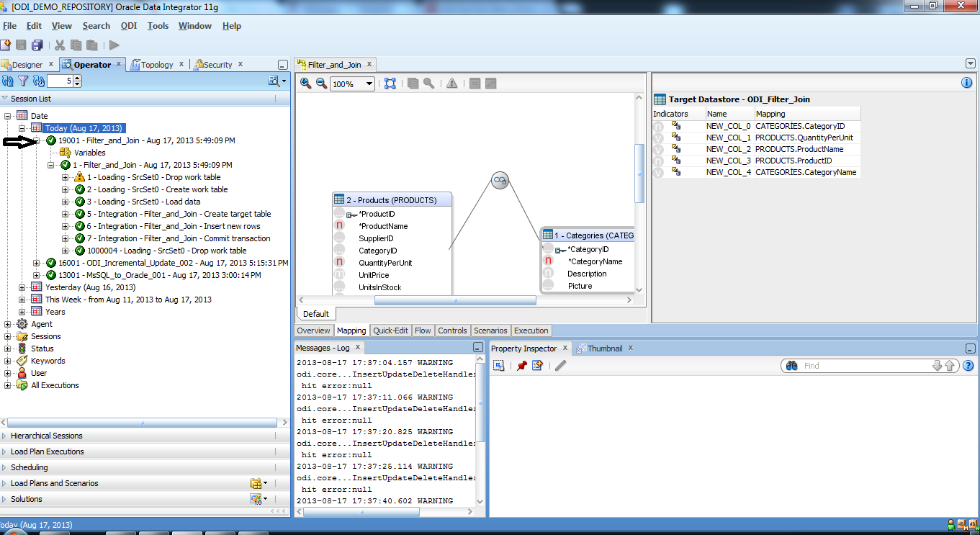Select NEW_COL_1 row in Target Datastore

tap(756, 138)
